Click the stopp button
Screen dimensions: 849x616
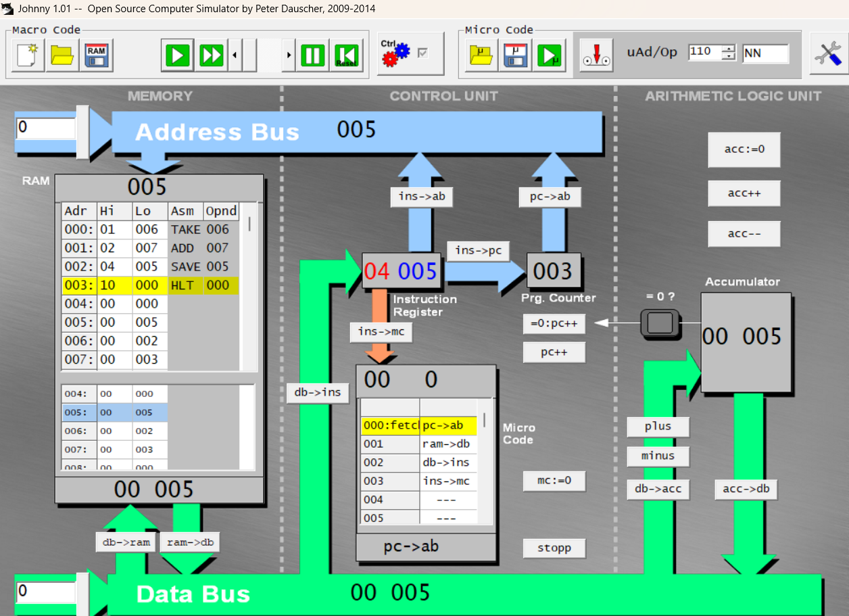pos(554,548)
